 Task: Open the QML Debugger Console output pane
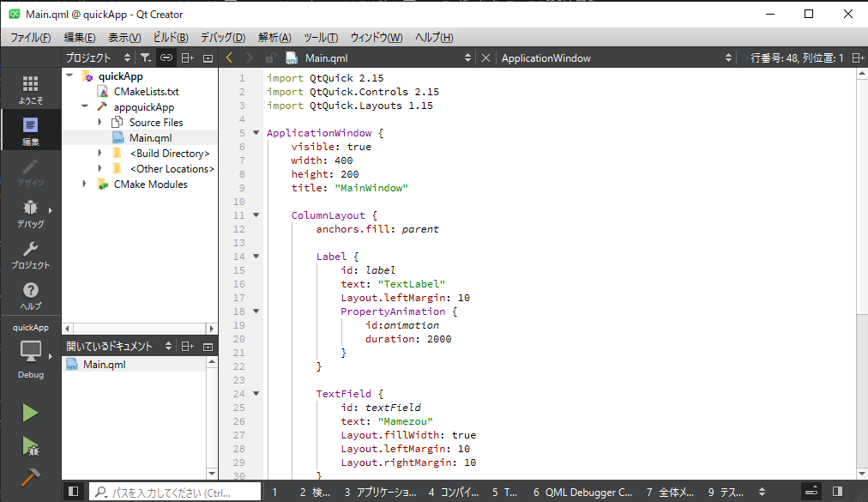[x=582, y=493]
